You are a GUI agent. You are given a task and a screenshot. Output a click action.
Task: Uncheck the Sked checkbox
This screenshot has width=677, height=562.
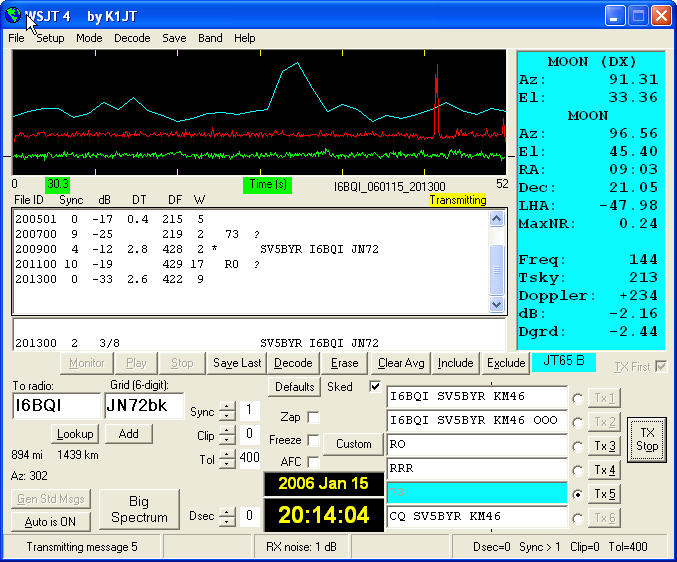374,387
